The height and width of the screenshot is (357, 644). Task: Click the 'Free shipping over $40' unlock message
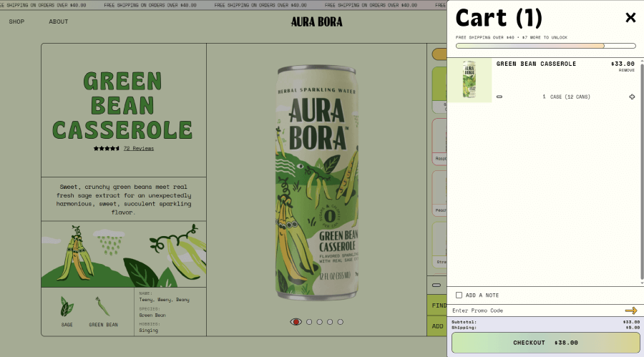512,37
